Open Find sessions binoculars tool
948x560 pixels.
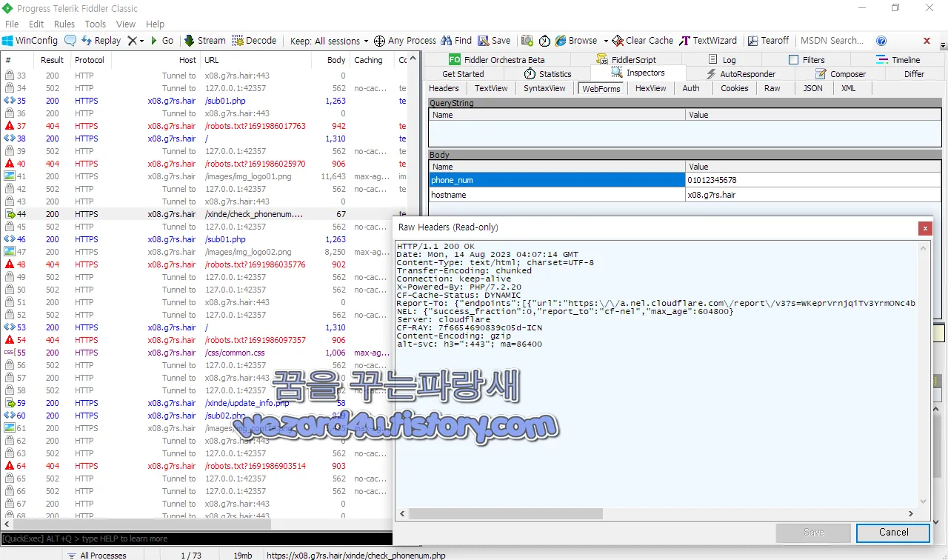456,41
